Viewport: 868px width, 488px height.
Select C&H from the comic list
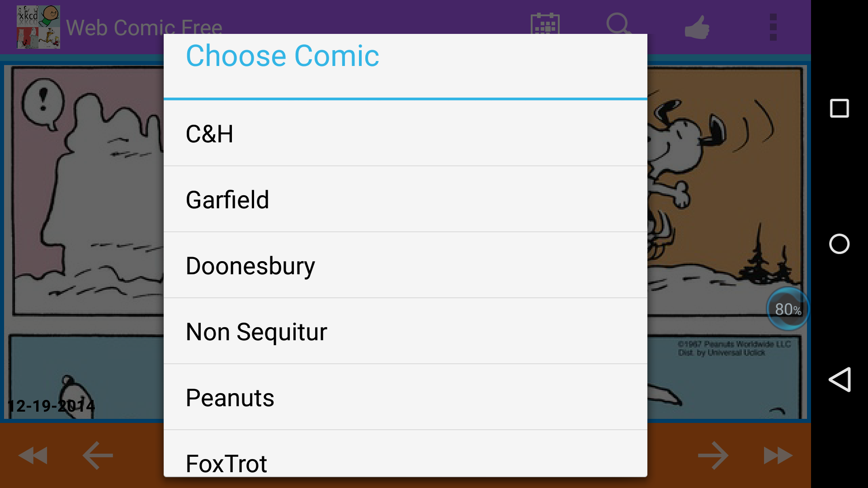pyautogui.click(x=405, y=134)
